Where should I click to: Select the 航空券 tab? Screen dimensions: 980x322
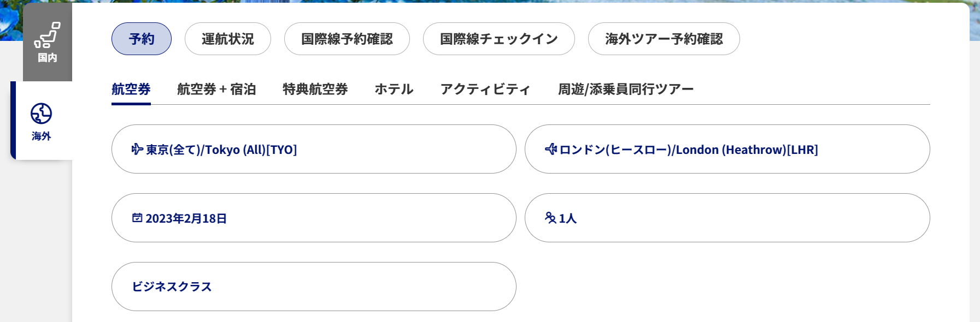131,89
